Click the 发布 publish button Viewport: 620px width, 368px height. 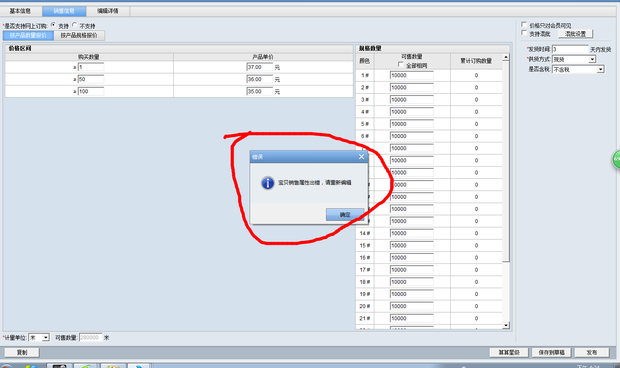pos(592,353)
